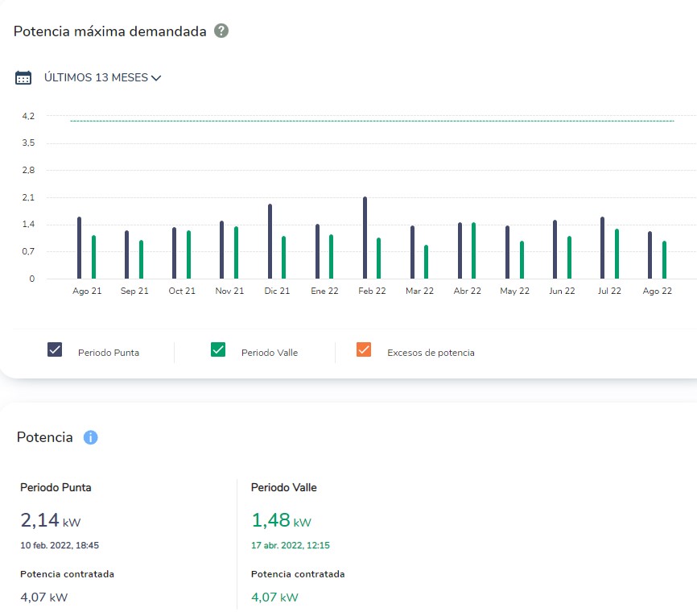Click the Potencia section heading

point(45,437)
